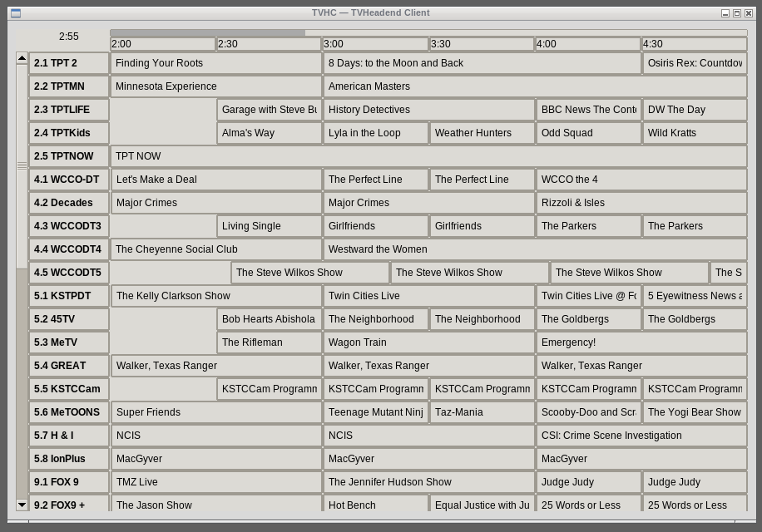
Task: Open The Kelly Clarkson Show program
Action: tap(216, 296)
